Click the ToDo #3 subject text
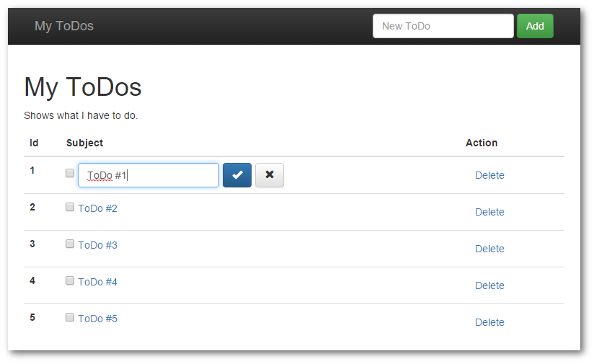 (97, 245)
